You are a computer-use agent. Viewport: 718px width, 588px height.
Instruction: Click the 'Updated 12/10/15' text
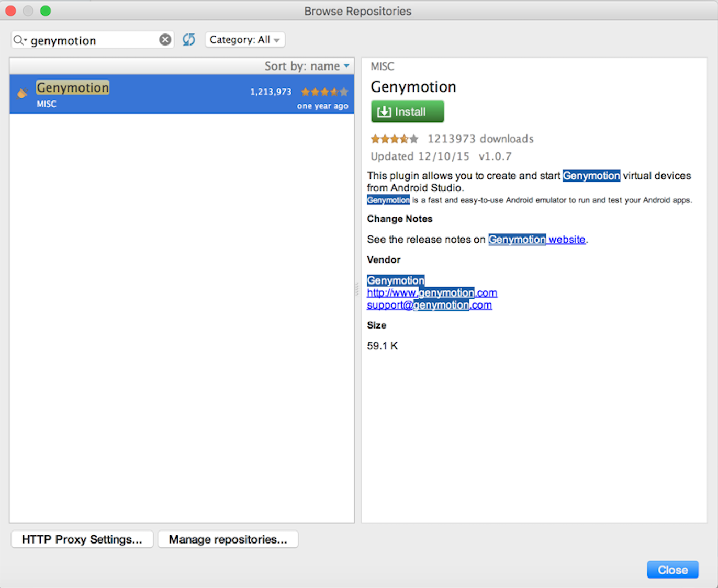click(420, 156)
